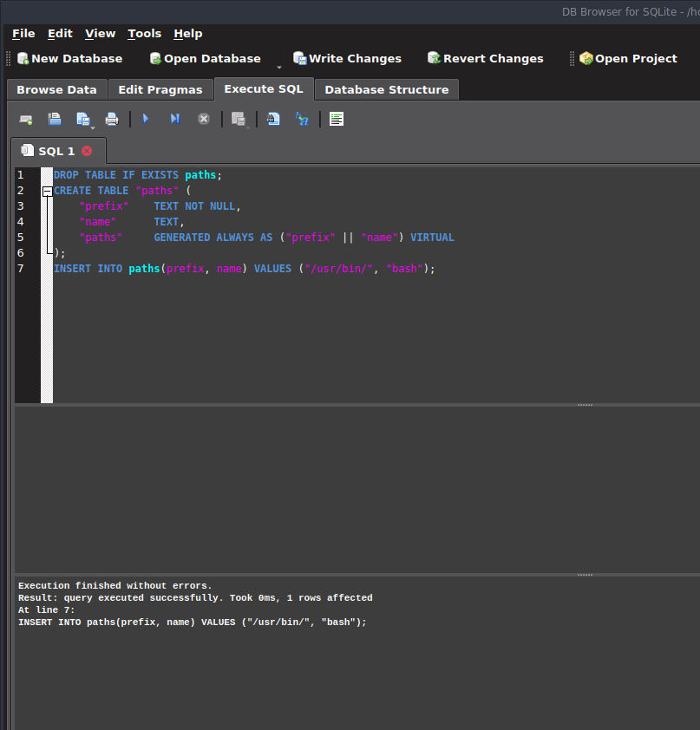The image size is (700, 730).
Task: Collapse the CREATE TABLE code fold
Action: pyautogui.click(x=47, y=191)
